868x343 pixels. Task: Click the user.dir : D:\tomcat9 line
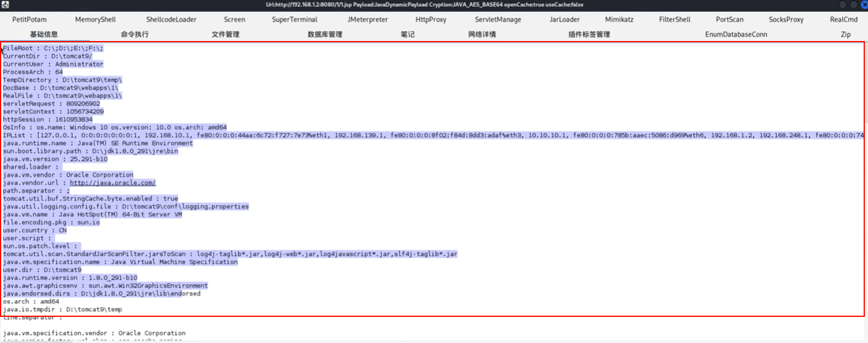42,270
